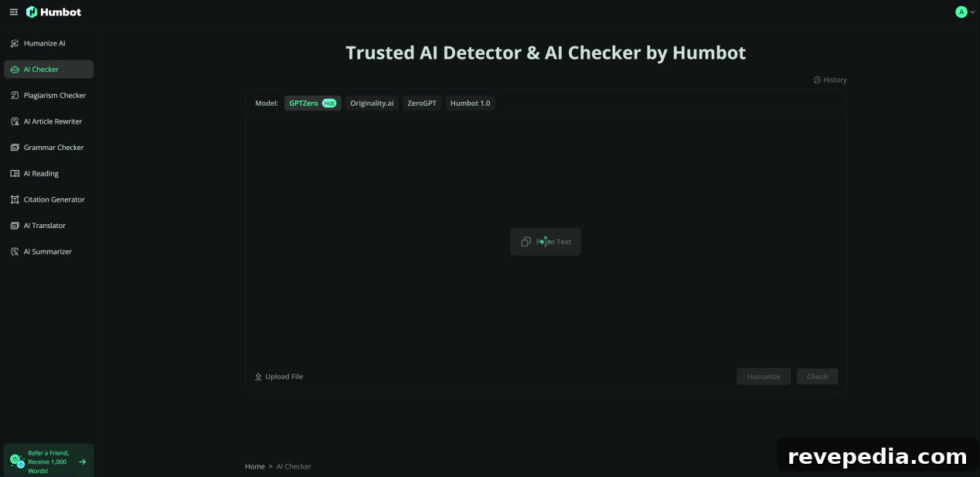Image resolution: width=980 pixels, height=477 pixels.
Task: Click the Humbot logo
Action: [x=53, y=12]
